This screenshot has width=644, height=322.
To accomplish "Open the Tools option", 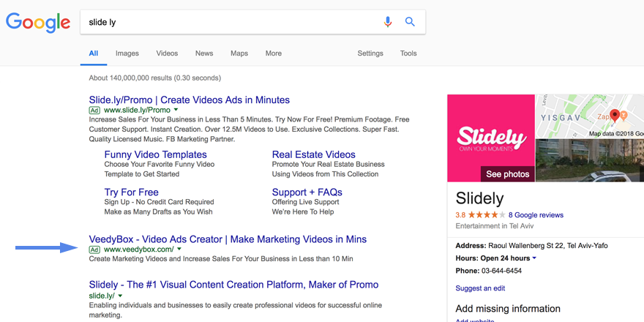I will click(x=408, y=53).
